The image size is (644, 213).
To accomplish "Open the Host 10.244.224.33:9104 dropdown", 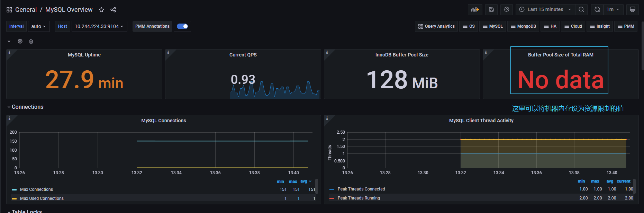I will (99, 26).
